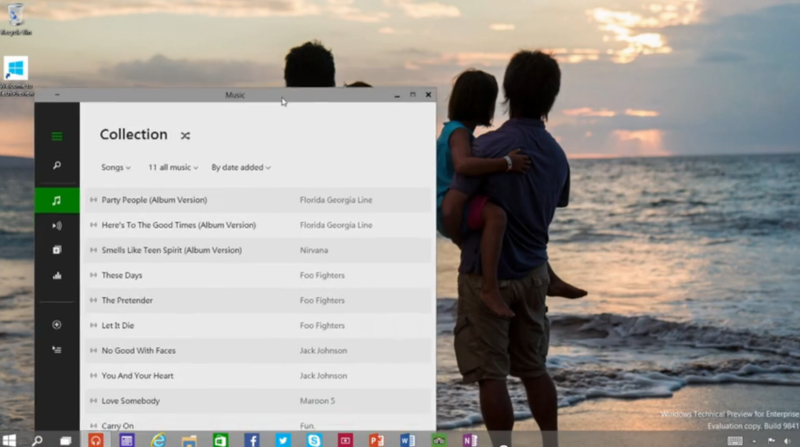The image size is (800, 447).
Task: Open the charts bar icon in the sidebar
Action: (57, 276)
